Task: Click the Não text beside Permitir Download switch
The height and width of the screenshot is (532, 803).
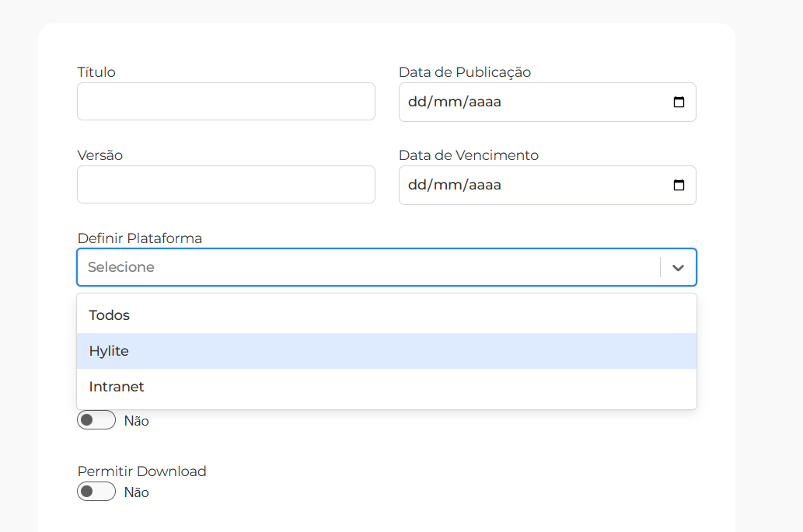Action: pyautogui.click(x=137, y=492)
